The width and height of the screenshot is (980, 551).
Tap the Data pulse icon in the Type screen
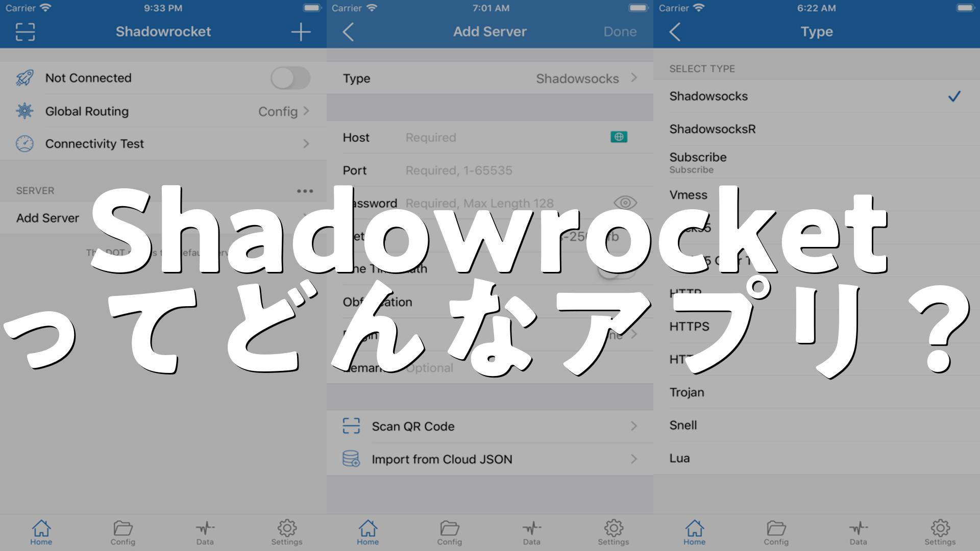[x=858, y=528]
